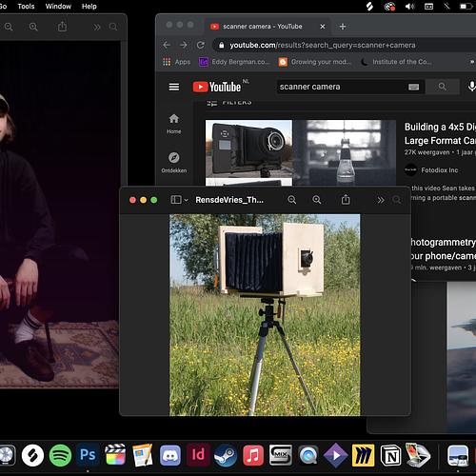Open the blue Q QuickTime-style icon in the Dock

click(x=308, y=456)
